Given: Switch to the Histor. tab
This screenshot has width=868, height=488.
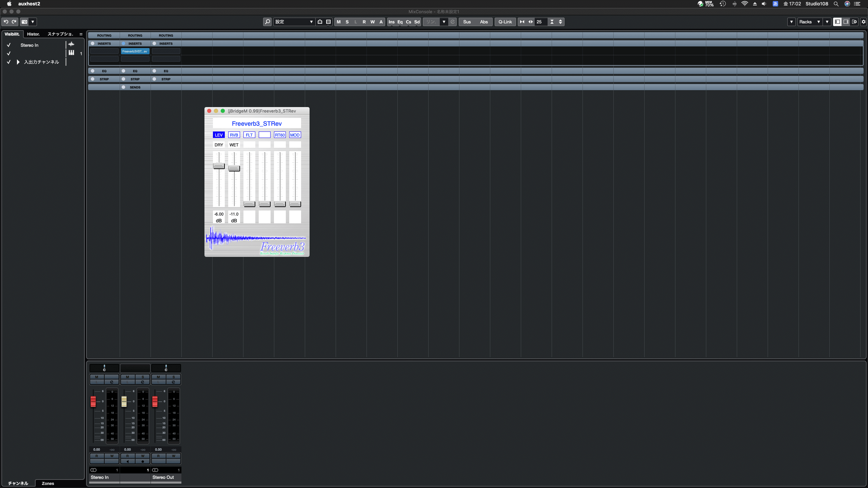Looking at the screenshot, I should (33, 34).
